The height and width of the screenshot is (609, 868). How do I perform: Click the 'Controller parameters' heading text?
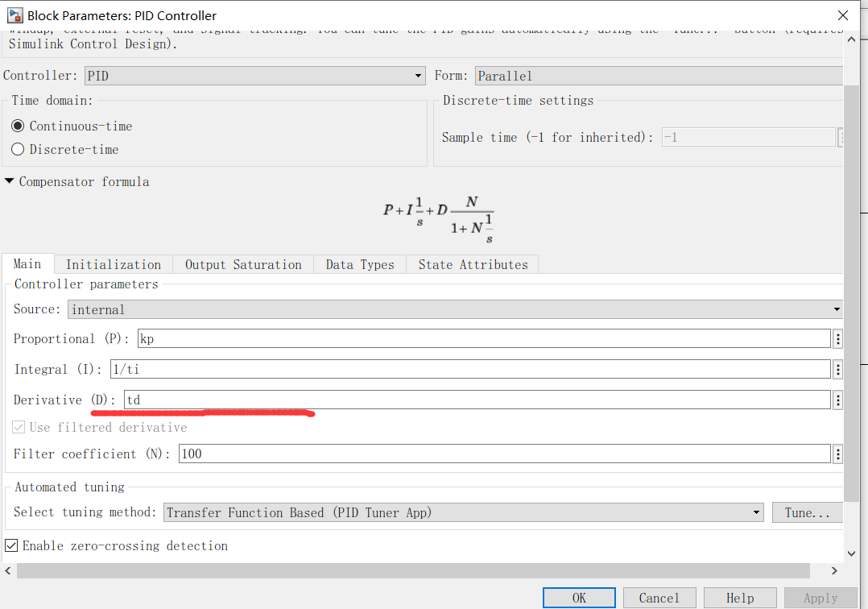(86, 284)
